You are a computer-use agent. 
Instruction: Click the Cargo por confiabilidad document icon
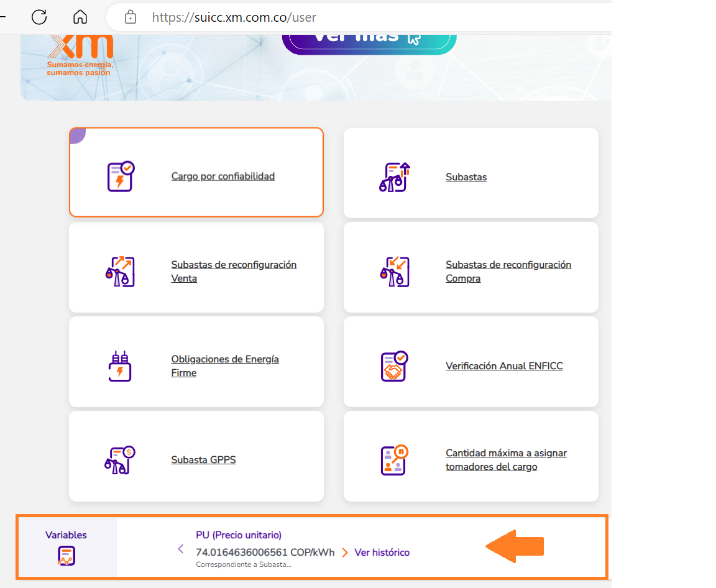[x=121, y=177]
